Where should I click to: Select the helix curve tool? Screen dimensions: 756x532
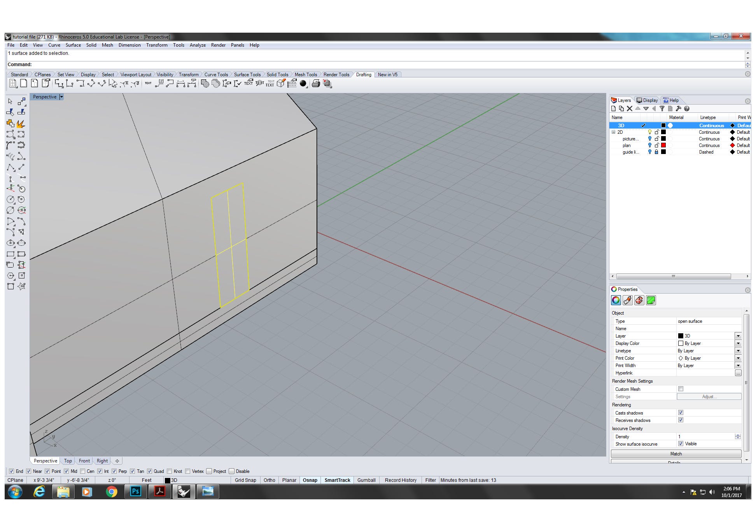[10, 157]
